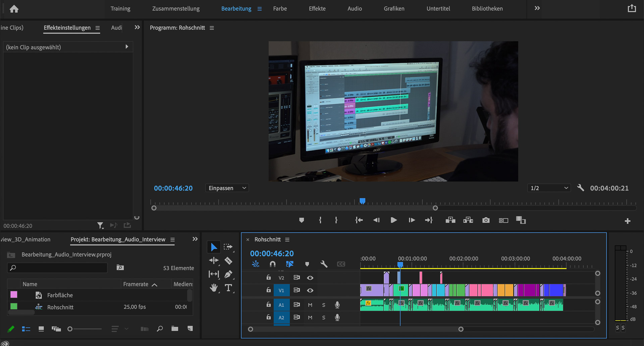Open the Einpassen zoom level dropdown

(227, 188)
